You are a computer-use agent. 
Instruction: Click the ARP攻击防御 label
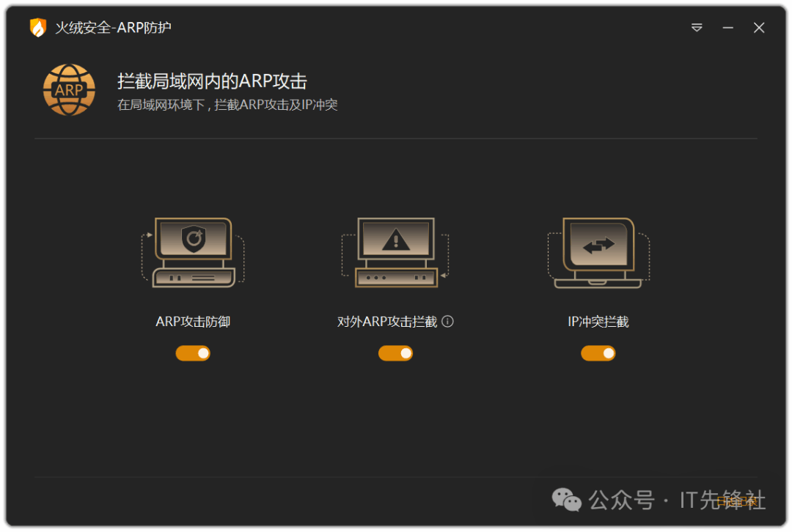[193, 322]
